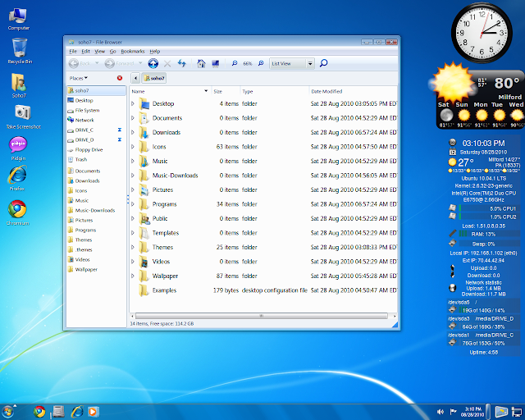Zoom in with the plus magnifier
Image resolution: width=525 pixels, height=420 pixels.
coord(261,63)
